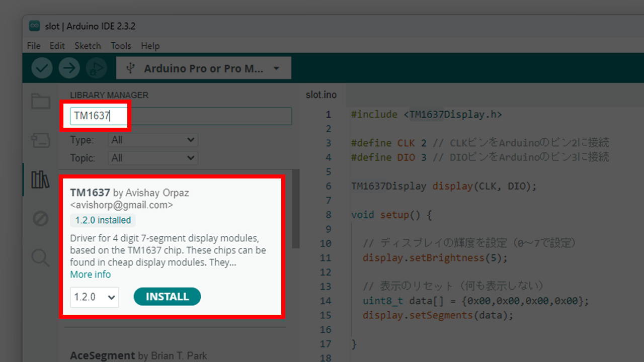Open the Debug panel sidebar icon

click(41, 219)
